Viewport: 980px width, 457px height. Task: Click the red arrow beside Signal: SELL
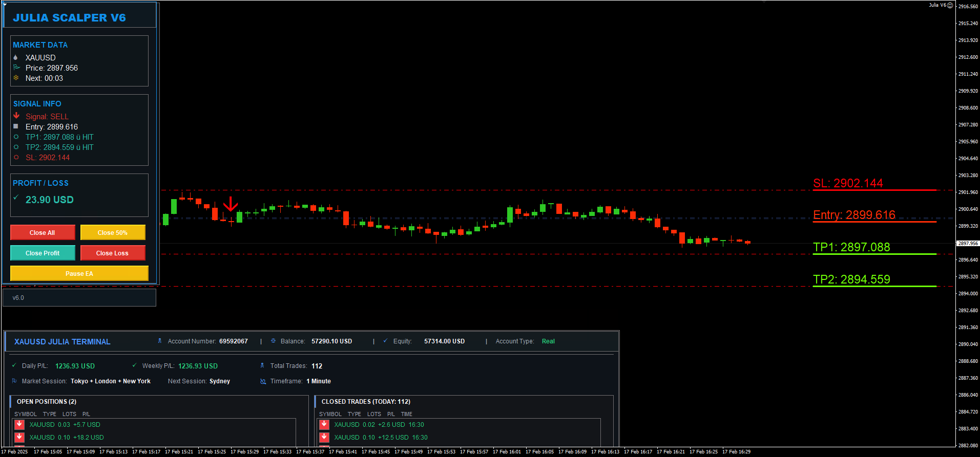[16, 116]
